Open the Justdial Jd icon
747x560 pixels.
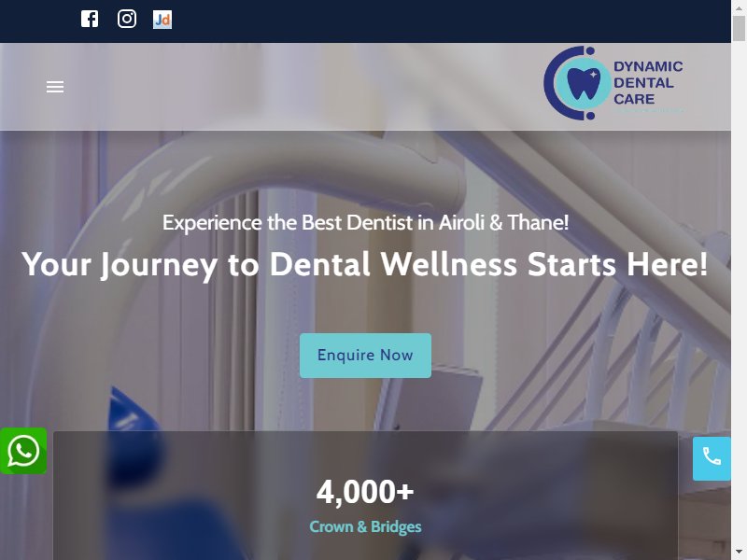[162, 20]
